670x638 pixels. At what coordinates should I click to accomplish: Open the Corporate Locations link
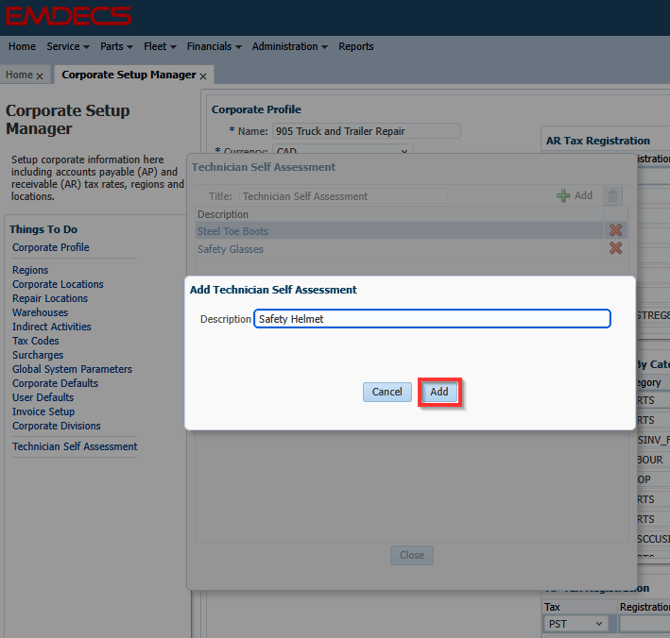[x=58, y=284]
